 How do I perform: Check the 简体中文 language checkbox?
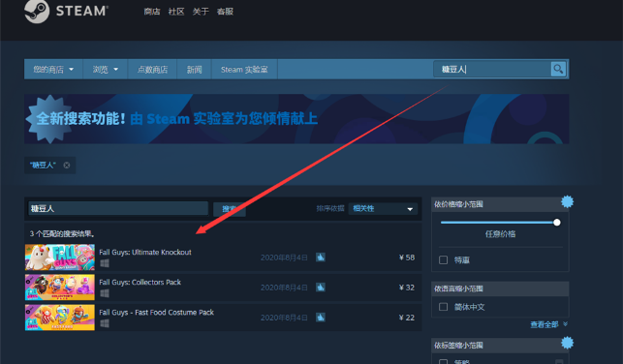[444, 307]
